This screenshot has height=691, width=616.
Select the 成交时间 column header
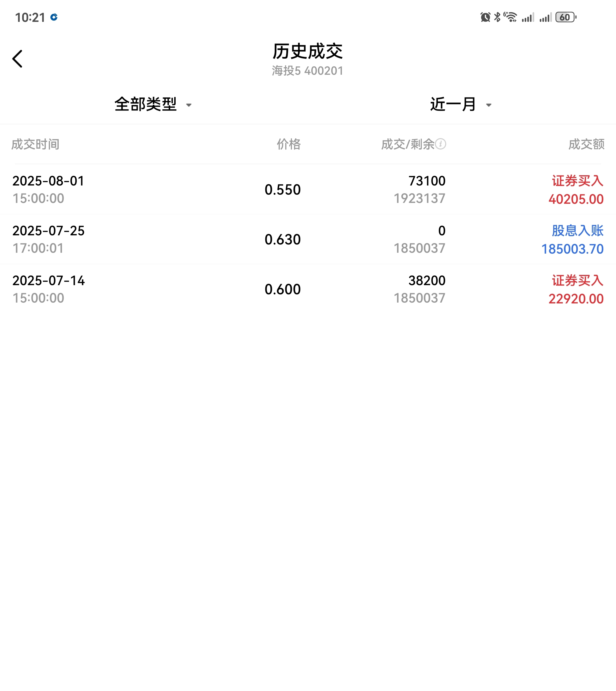35,145
